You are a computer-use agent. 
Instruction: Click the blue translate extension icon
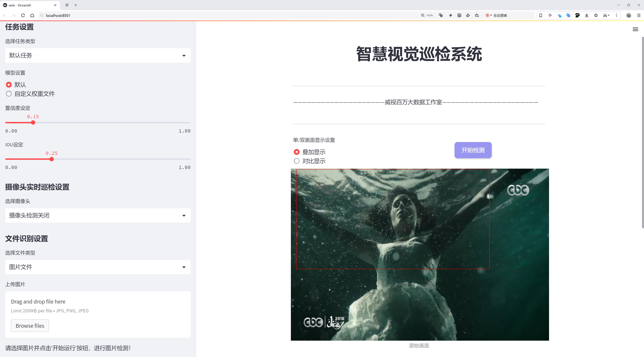pos(568,15)
